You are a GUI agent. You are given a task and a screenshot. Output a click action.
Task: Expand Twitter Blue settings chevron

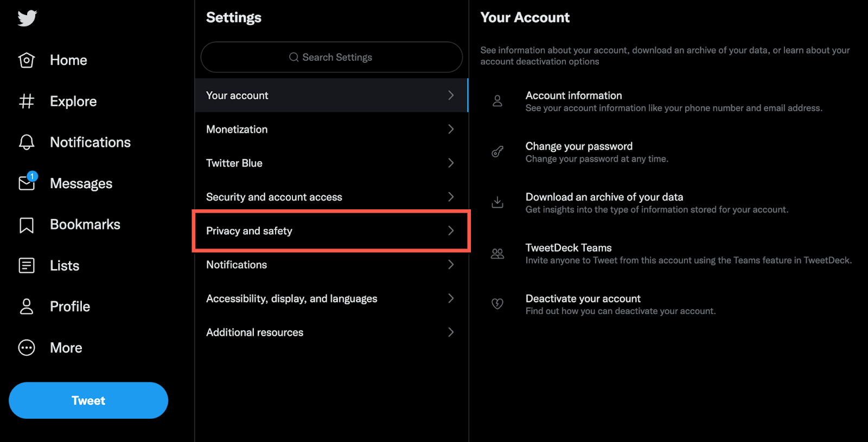point(451,163)
